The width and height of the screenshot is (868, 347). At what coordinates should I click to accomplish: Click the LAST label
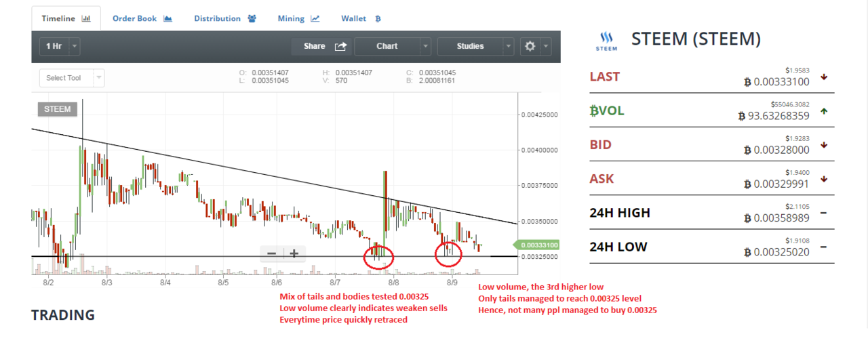[605, 77]
